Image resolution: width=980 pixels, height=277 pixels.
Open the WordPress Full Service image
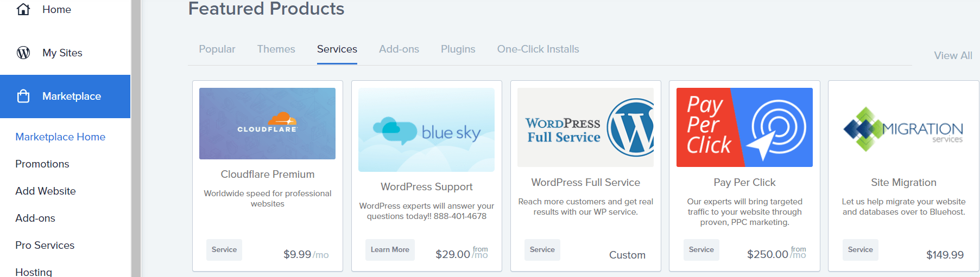pos(585,127)
